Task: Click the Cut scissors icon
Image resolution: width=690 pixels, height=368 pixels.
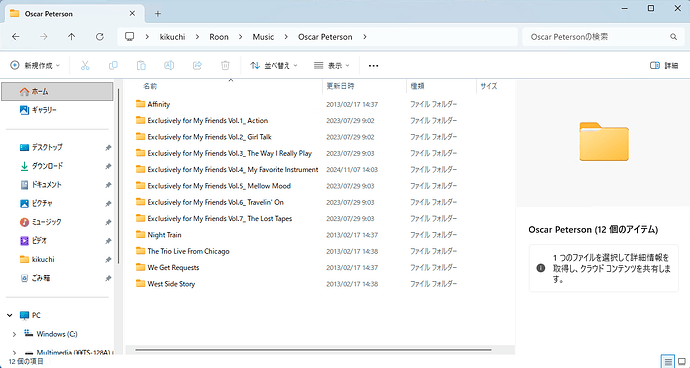Action: tap(85, 66)
